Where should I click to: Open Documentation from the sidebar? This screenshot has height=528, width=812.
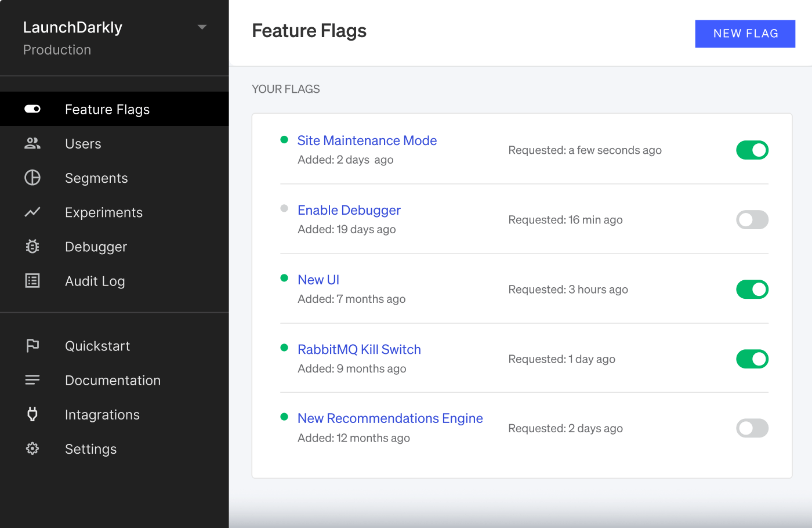114,380
